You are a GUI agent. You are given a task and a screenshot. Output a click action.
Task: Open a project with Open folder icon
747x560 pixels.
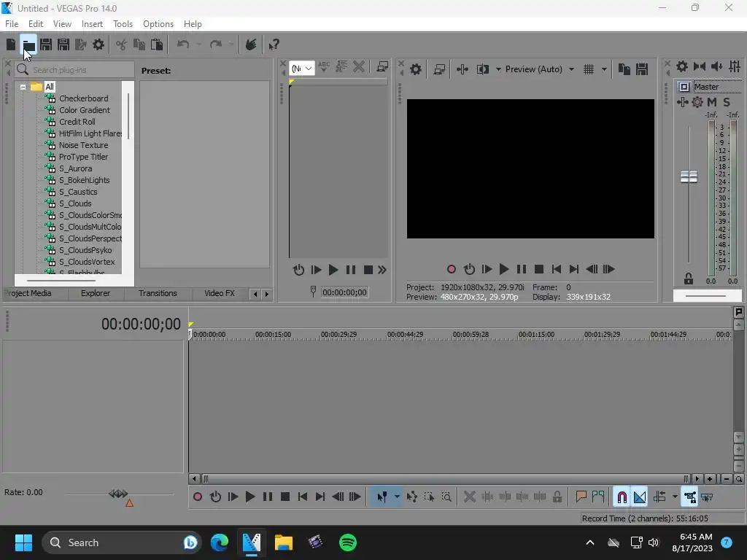(x=28, y=44)
